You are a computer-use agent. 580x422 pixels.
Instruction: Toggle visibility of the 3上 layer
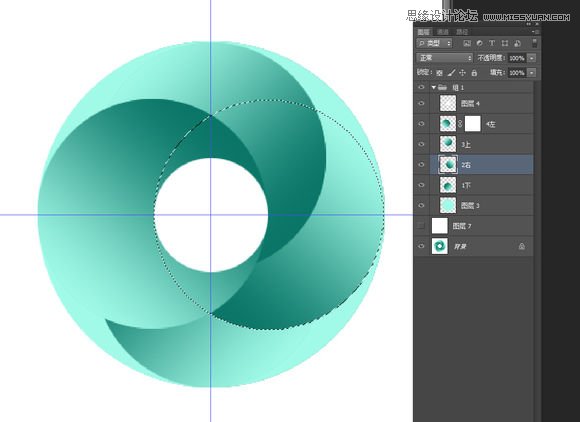coord(421,144)
